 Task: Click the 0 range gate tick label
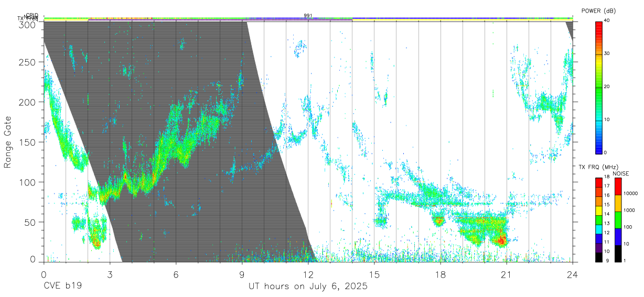[x=34, y=259]
